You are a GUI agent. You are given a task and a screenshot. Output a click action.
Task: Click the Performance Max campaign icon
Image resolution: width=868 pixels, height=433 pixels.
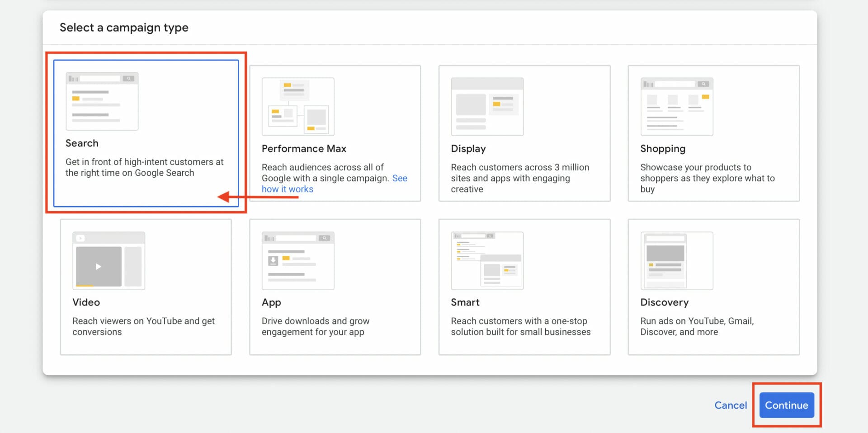(x=298, y=107)
